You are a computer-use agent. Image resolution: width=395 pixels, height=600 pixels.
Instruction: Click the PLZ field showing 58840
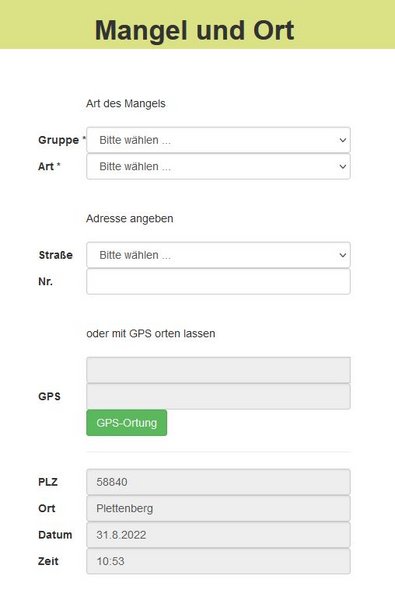(218, 482)
